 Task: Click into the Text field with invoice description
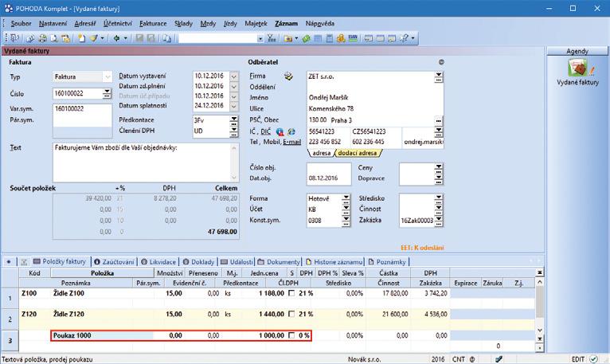pyautogui.click(x=142, y=162)
